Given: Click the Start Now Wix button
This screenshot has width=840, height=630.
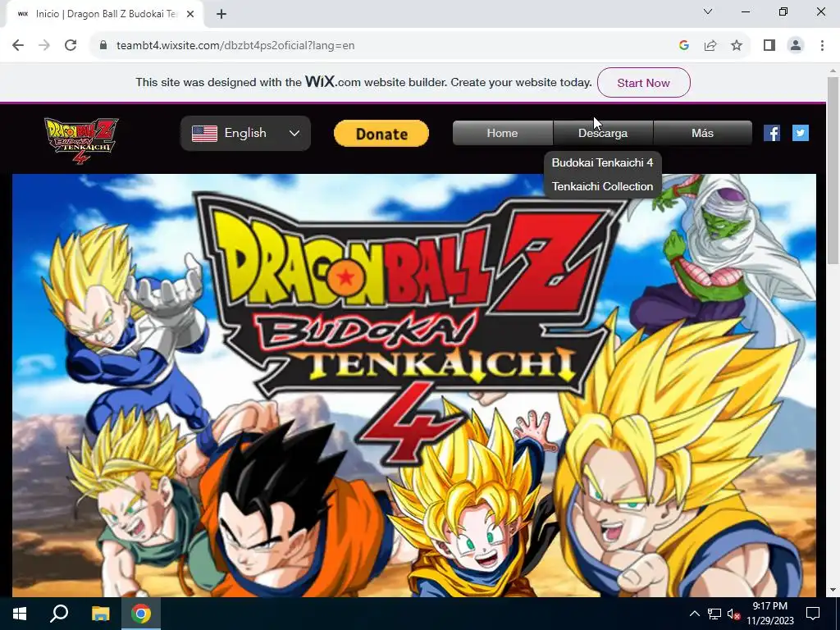Looking at the screenshot, I should (x=643, y=83).
